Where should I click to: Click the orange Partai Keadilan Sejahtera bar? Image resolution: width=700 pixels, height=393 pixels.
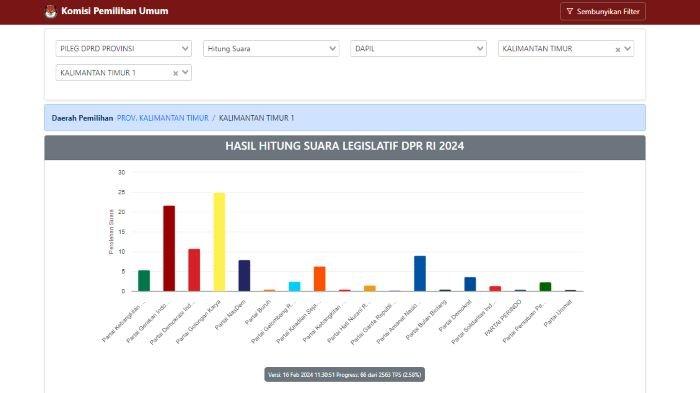point(320,279)
